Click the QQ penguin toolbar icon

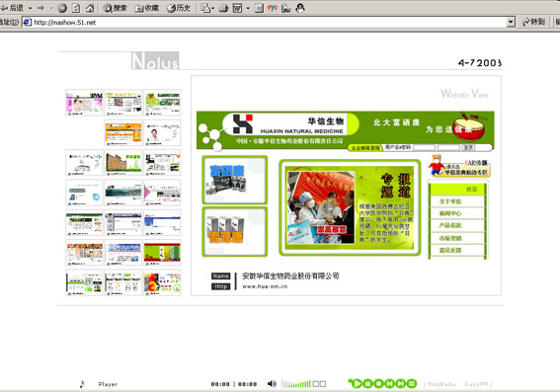pos(300,8)
